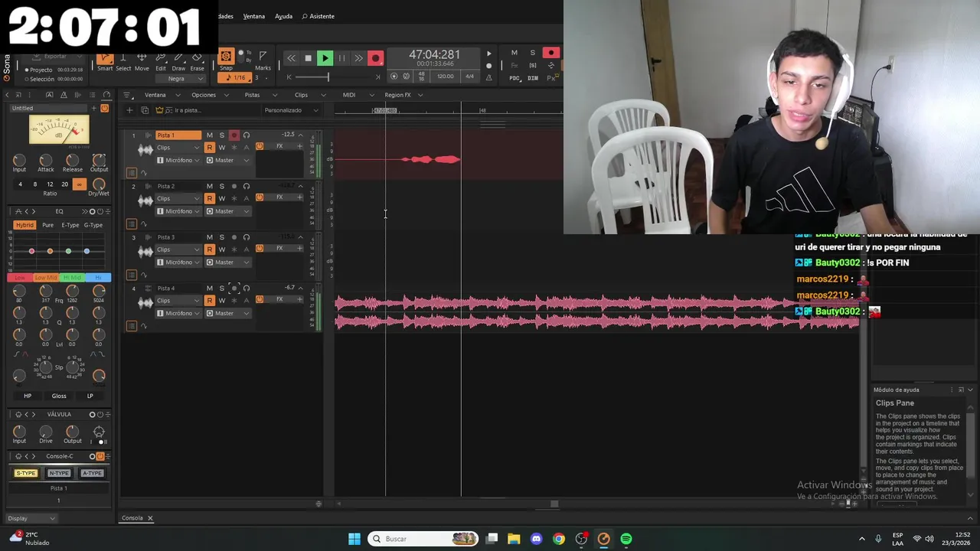Mute Pista 2
The width and height of the screenshot is (980, 551).
210,186
